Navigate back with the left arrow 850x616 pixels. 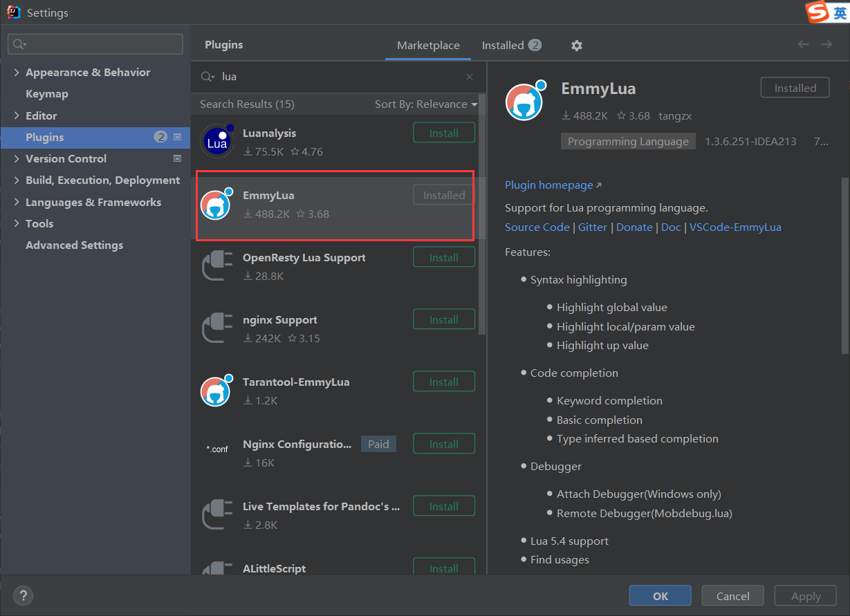(x=803, y=44)
